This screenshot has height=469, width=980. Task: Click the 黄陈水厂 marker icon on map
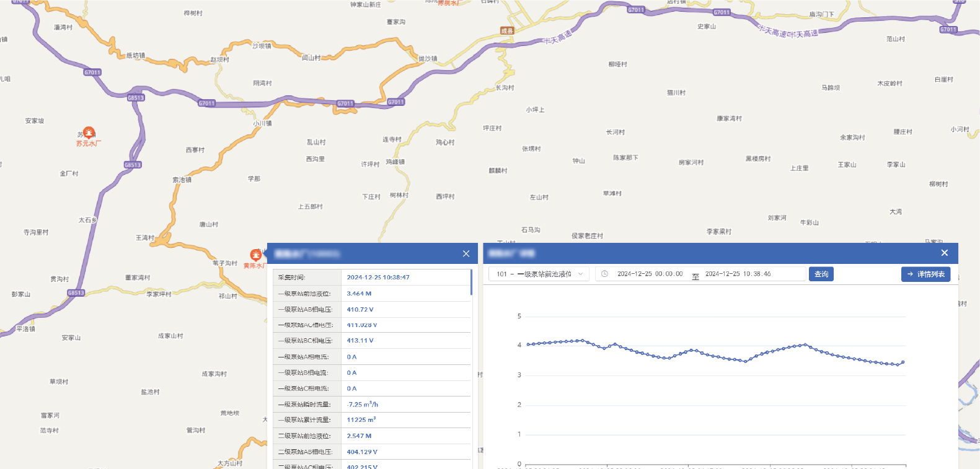255,255
